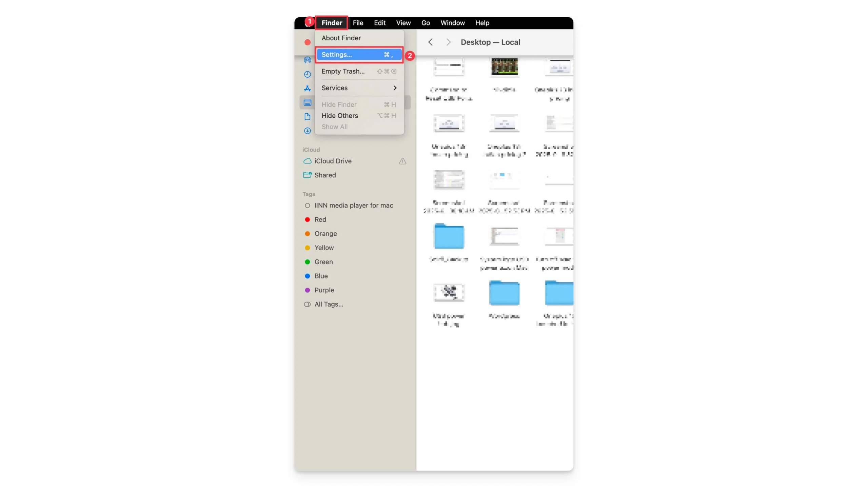
Task: Open Downloads via the arrow-circle icon
Action: 307,131
